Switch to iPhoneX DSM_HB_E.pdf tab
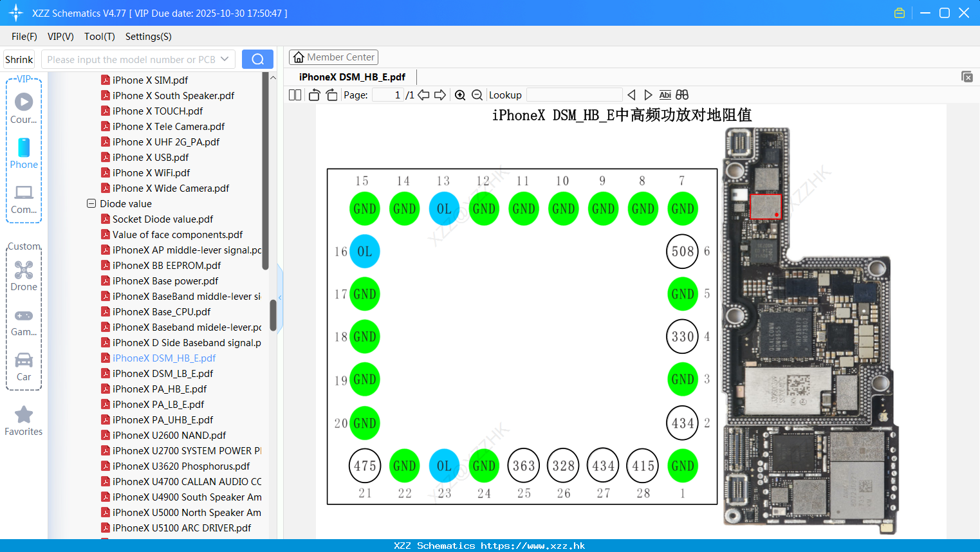The image size is (980, 552). click(x=352, y=77)
